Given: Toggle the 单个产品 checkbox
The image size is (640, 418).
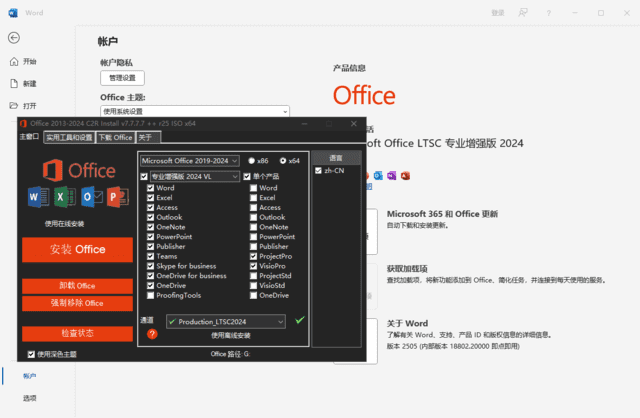Looking at the screenshot, I should pos(247,177).
